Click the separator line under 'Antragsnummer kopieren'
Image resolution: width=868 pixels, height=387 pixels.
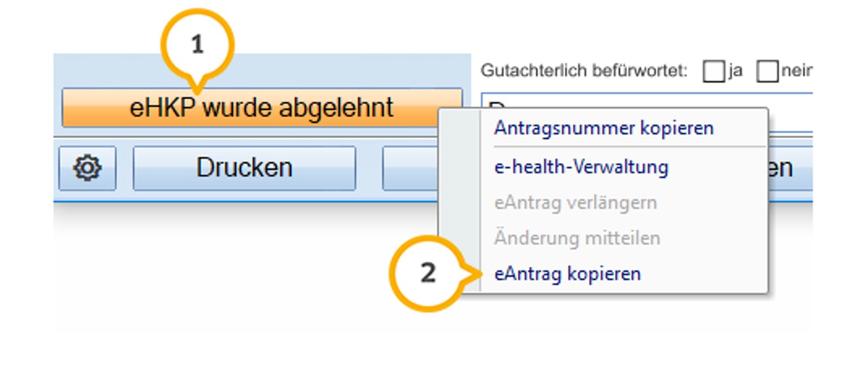(624, 147)
